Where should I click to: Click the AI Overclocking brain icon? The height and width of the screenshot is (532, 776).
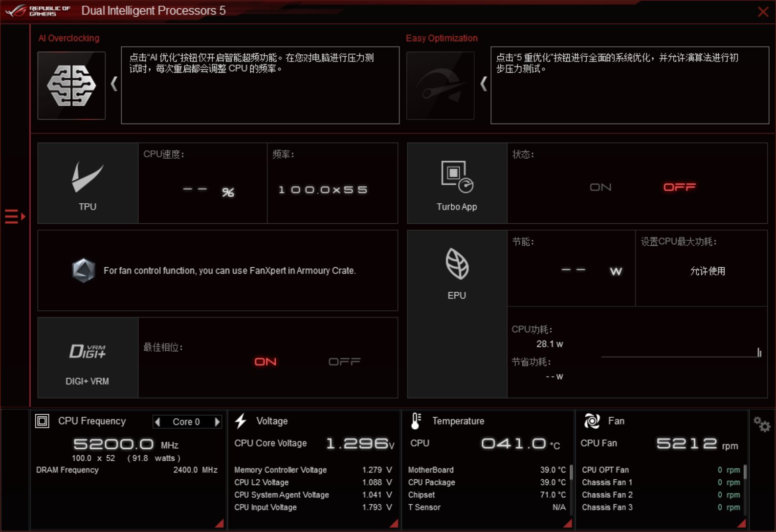click(x=71, y=85)
